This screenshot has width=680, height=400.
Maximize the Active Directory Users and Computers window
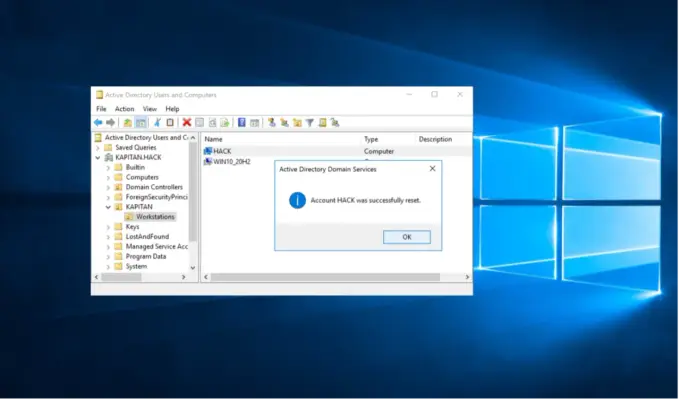click(x=435, y=95)
